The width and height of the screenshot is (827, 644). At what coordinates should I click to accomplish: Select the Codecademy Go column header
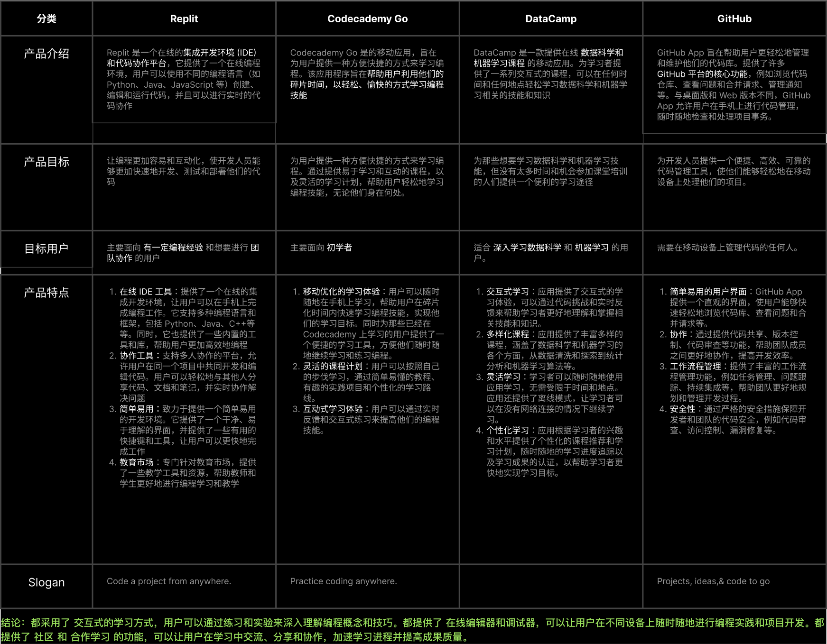pyautogui.click(x=367, y=19)
